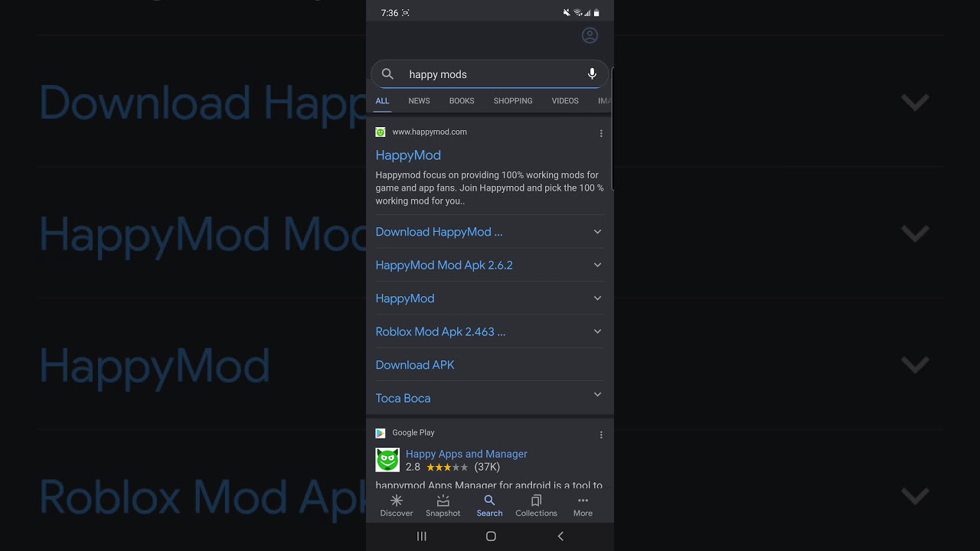Click the Google Play logo icon

tap(381, 433)
